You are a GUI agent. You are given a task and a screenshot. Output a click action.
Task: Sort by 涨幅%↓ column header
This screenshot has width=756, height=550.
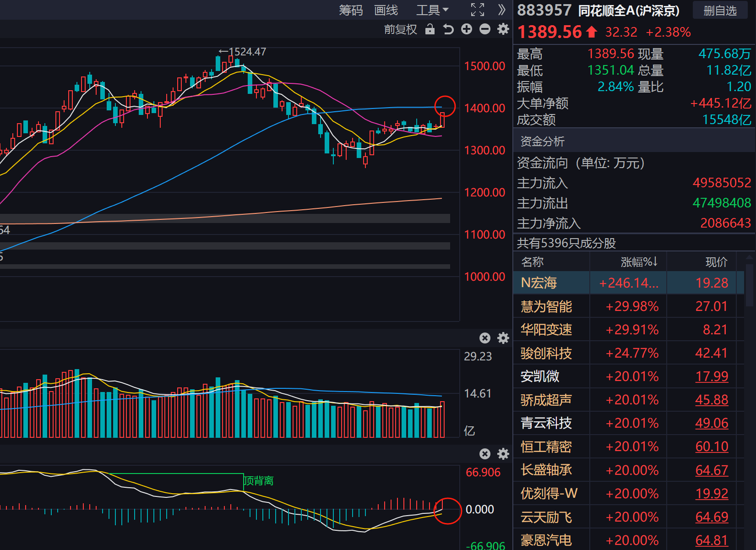(640, 262)
